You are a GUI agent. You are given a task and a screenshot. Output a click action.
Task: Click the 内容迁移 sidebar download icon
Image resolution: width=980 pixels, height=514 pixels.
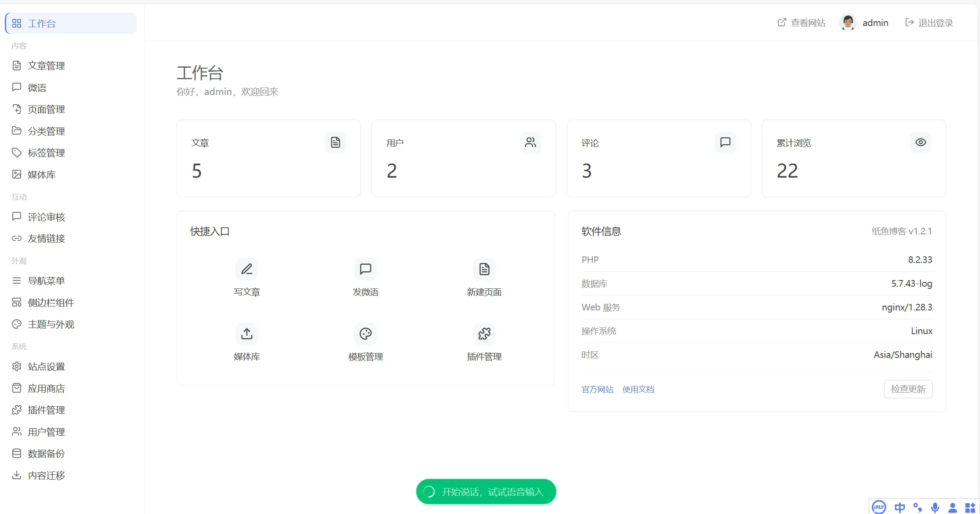[x=17, y=475]
